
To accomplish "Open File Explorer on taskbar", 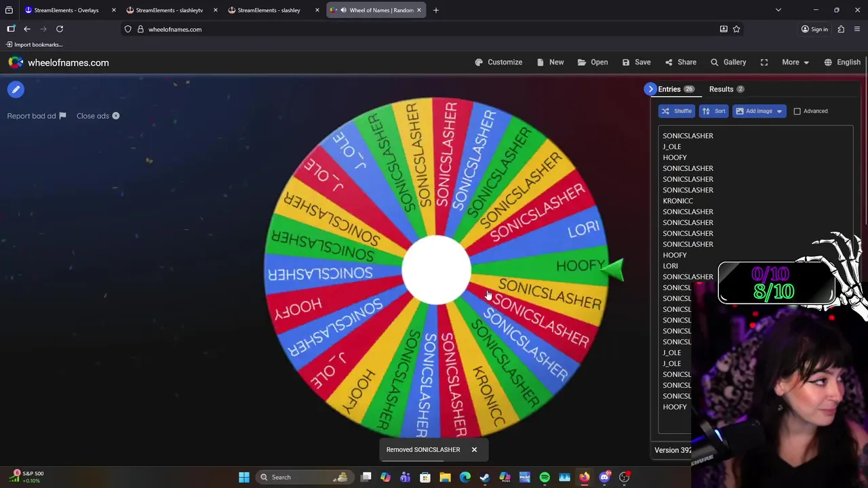I will click(x=445, y=477).
